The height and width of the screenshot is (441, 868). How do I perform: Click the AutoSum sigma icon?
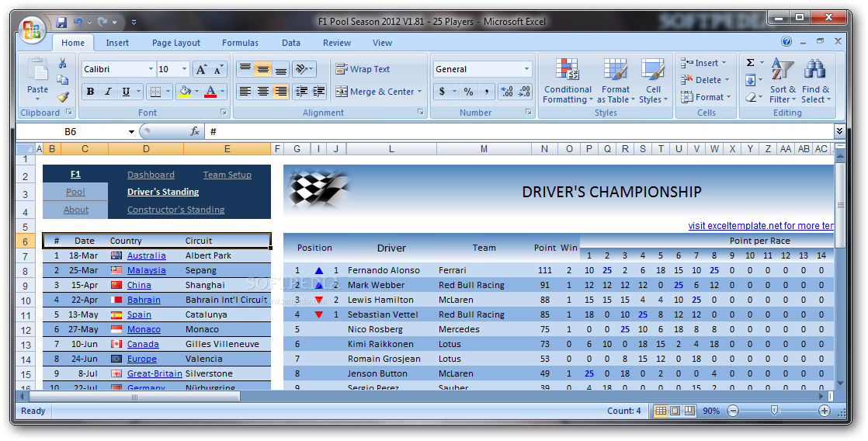[750, 63]
